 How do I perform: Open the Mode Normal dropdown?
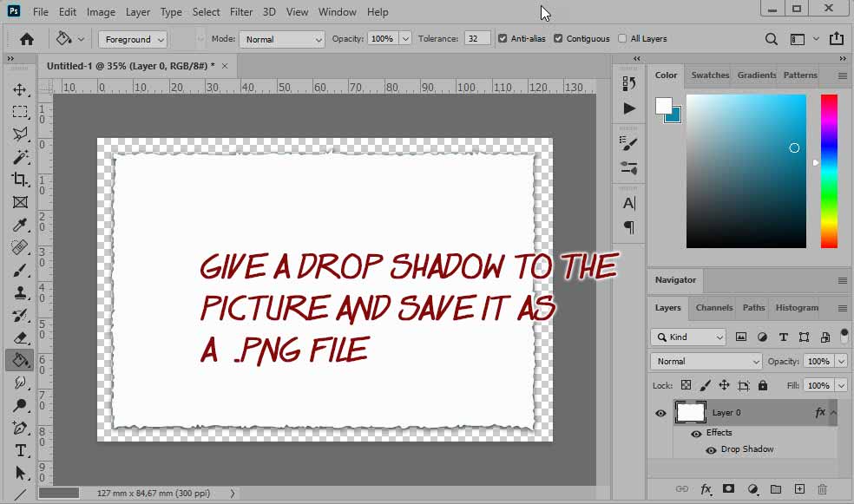point(282,39)
